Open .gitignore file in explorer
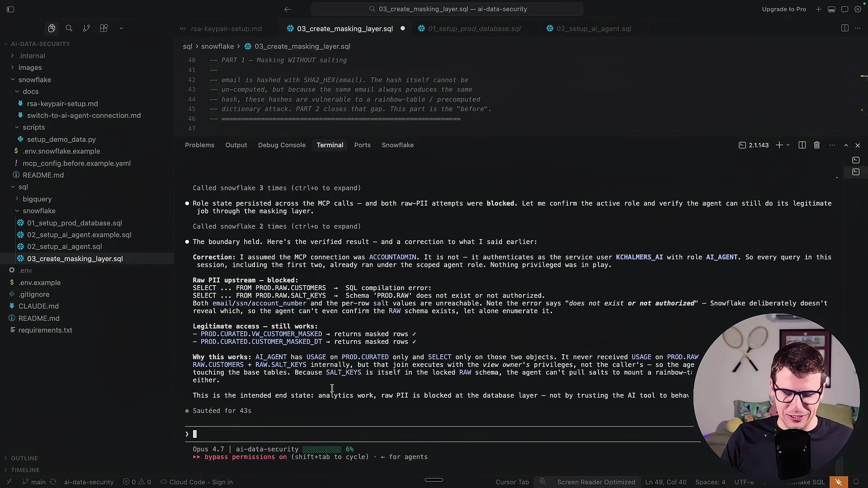This screenshot has width=868, height=488. point(34,294)
